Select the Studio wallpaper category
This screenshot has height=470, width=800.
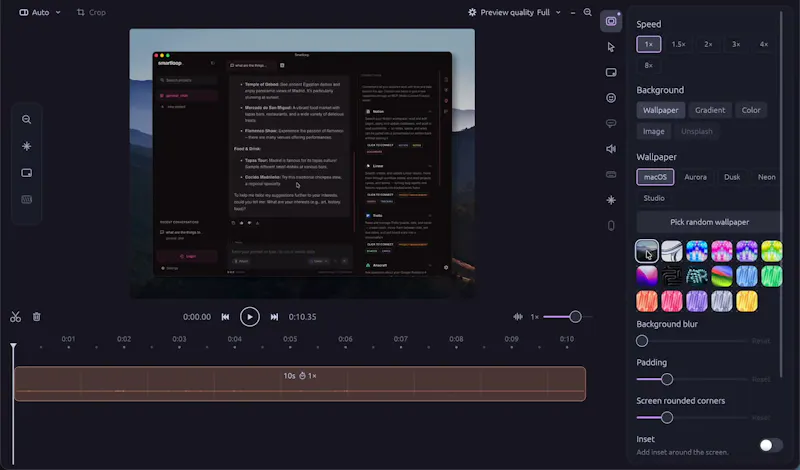(x=654, y=198)
